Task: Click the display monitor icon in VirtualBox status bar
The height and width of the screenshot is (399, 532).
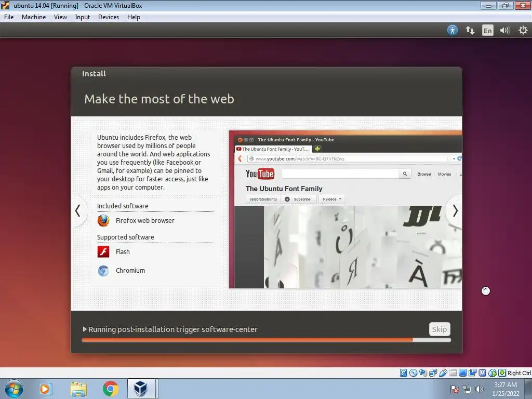Action: tap(462, 373)
